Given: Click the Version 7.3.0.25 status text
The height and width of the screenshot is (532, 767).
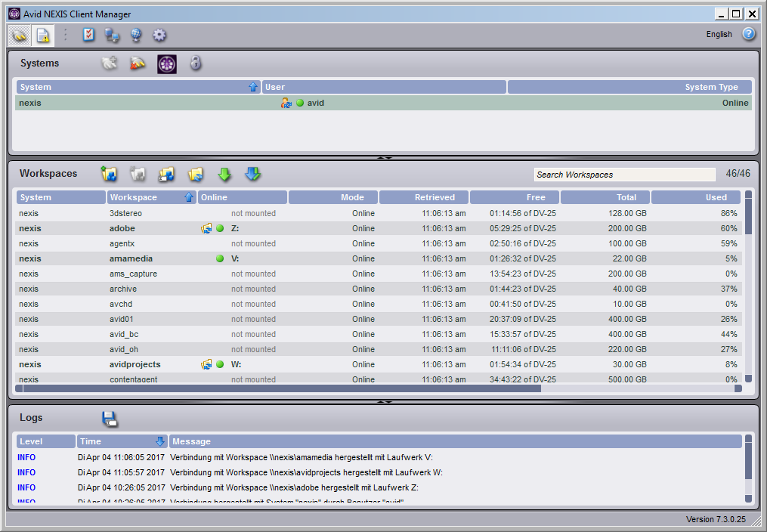Looking at the screenshot, I should 716,519.
